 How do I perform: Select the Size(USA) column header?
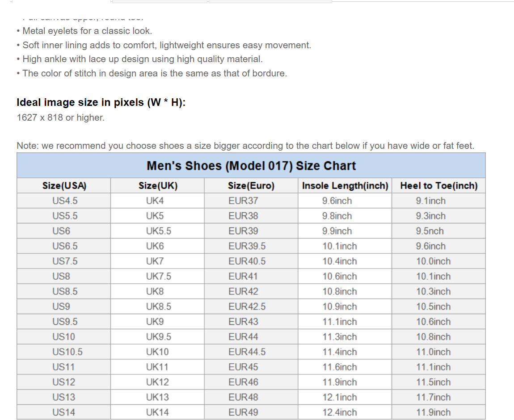click(64, 186)
